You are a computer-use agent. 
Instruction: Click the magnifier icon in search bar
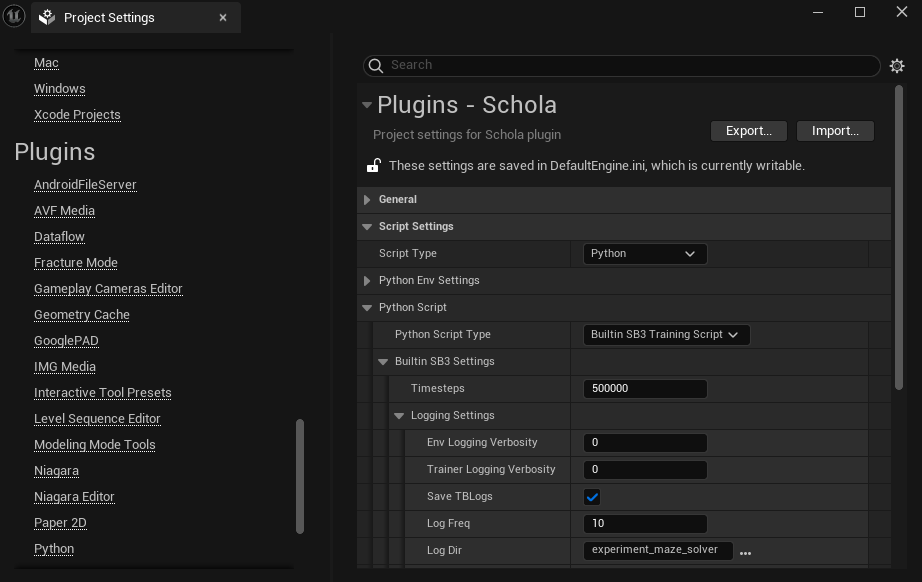376,66
